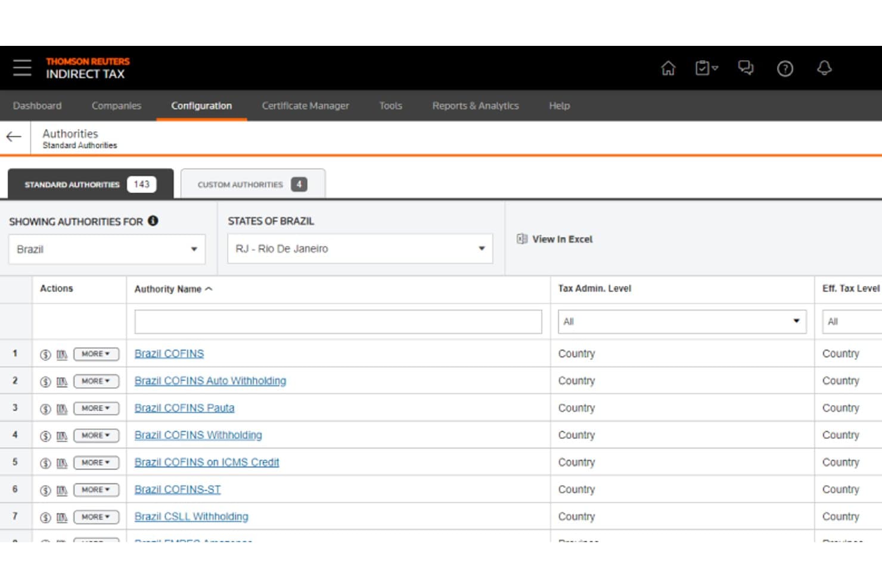Screen dimensions: 882x588
Task: Go to the Dashboard menu item
Action: [37, 105]
